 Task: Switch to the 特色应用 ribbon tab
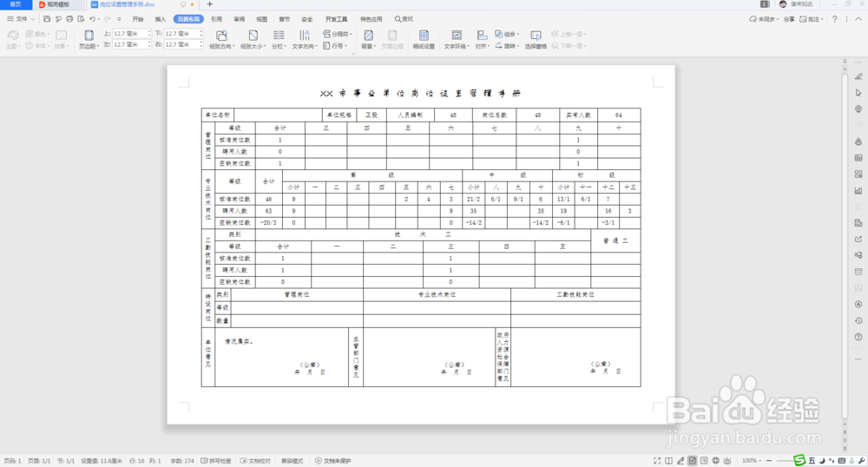click(x=371, y=19)
